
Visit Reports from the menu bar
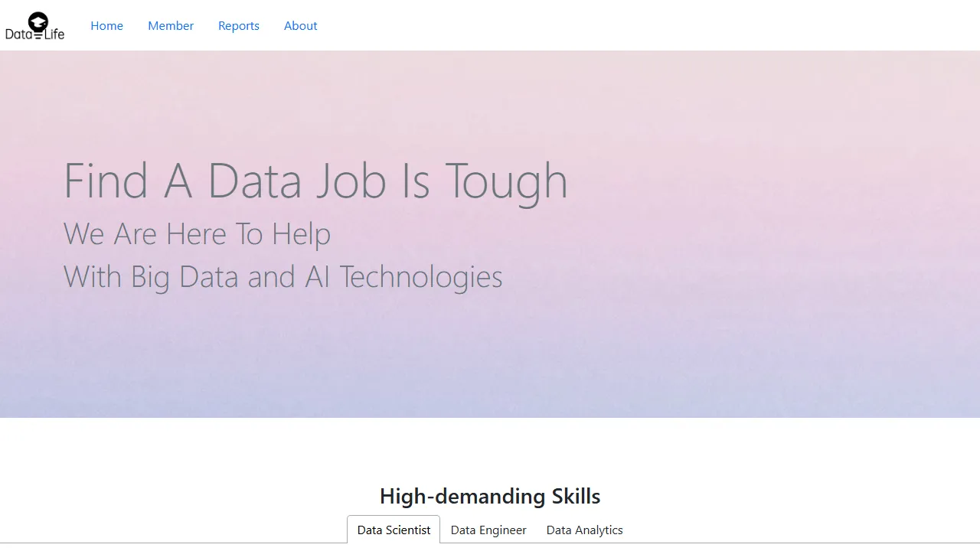pos(238,25)
